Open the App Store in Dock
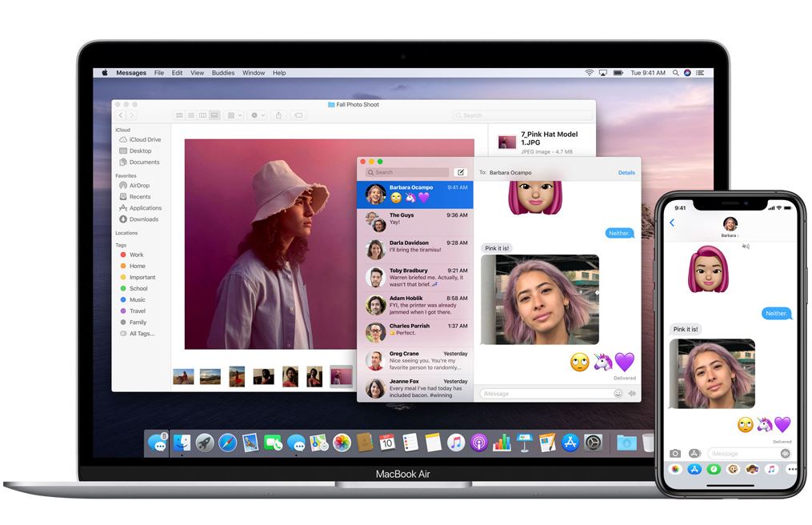 tap(570, 443)
